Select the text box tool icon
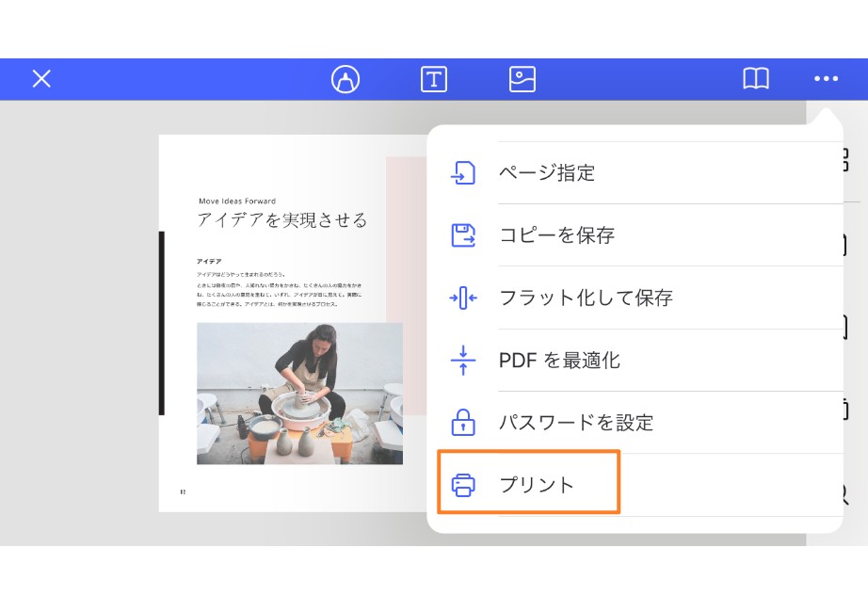 click(433, 79)
